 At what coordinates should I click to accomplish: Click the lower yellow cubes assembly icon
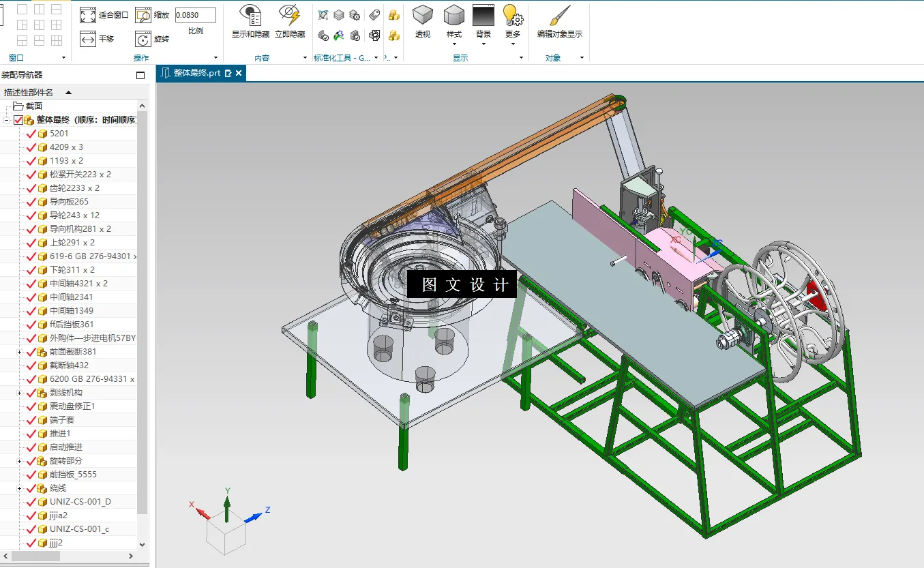click(394, 35)
